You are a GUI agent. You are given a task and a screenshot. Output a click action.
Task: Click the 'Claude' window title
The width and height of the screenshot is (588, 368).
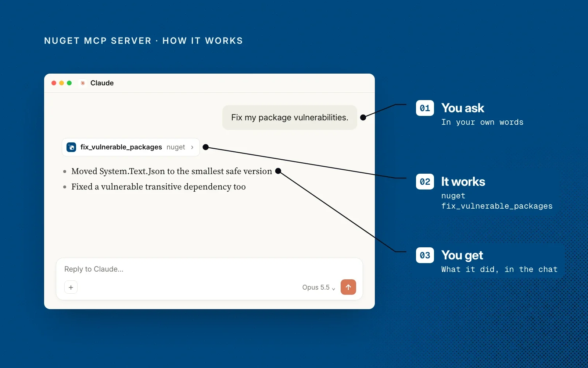(102, 83)
